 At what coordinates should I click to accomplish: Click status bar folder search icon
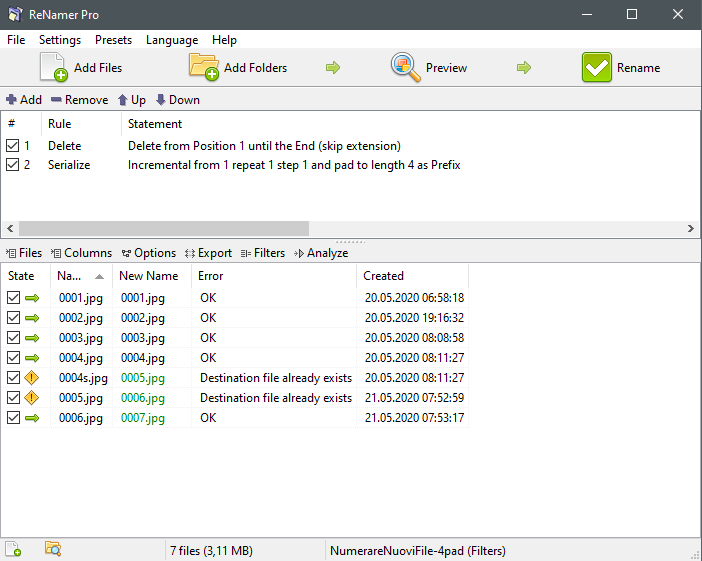point(53,548)
